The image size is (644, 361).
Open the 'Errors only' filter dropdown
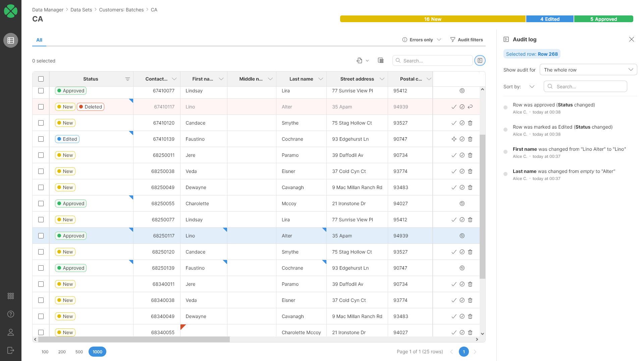(421, 40)
